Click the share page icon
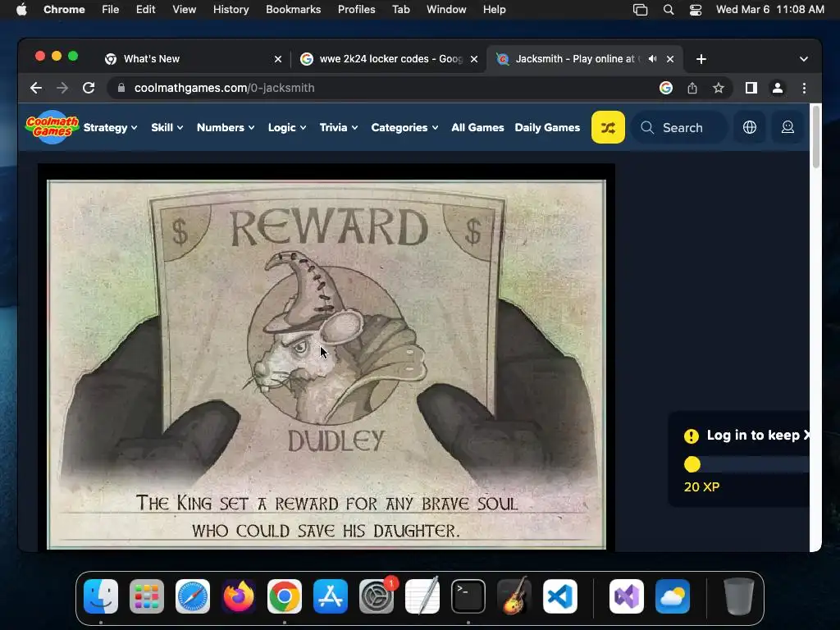 click(x=692, y=88)
